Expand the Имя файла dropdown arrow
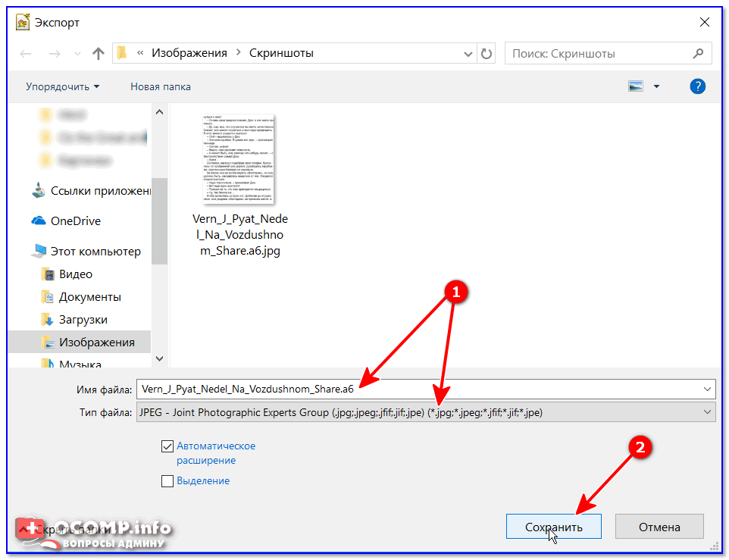729x560 pixels. [x=707, y=389]
